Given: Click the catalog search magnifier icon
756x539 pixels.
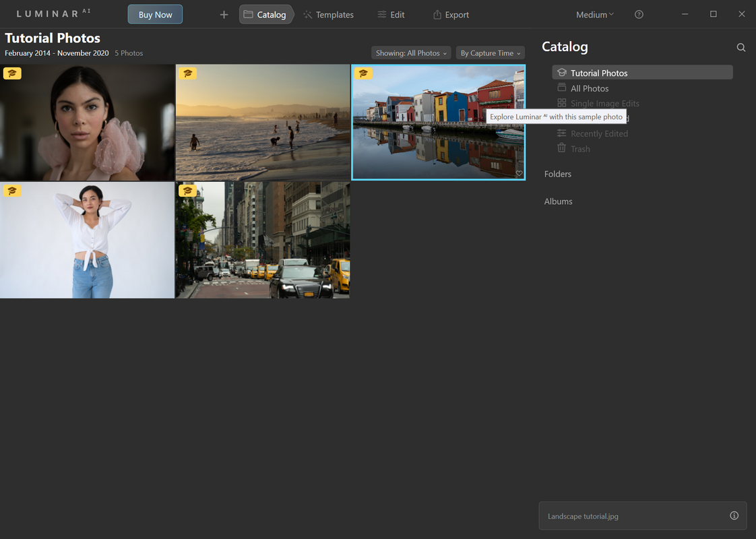Looking at the screenshot, I should 741,47.
